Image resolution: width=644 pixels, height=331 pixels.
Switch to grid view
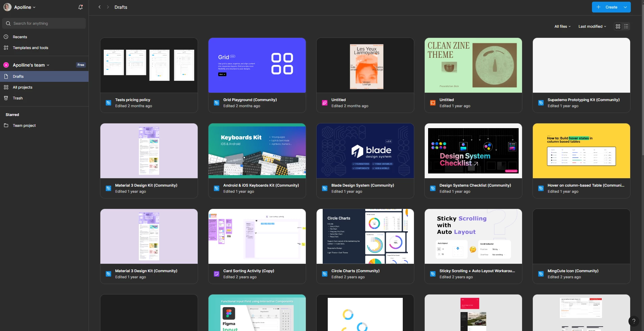click(x=618, y=26)
